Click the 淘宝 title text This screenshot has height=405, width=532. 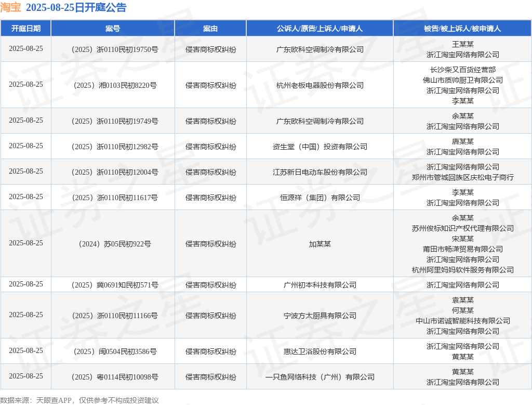10,7
